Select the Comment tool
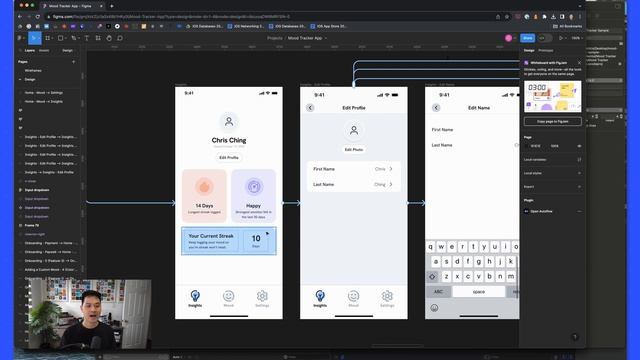 click(x=120, y=38)
